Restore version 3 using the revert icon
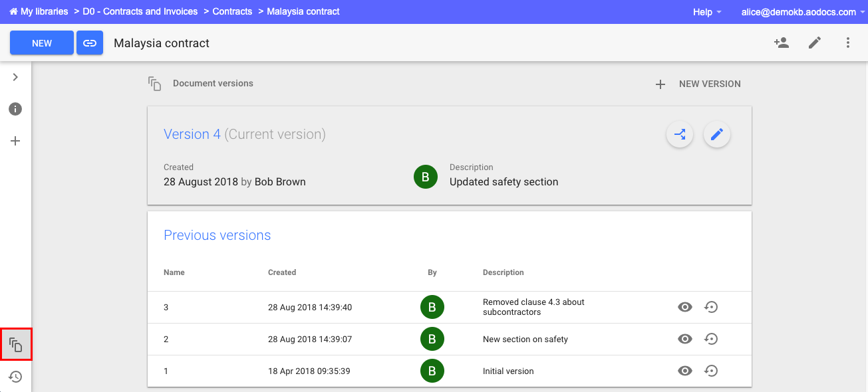868x392 pixels. click(x=711, y=307)
